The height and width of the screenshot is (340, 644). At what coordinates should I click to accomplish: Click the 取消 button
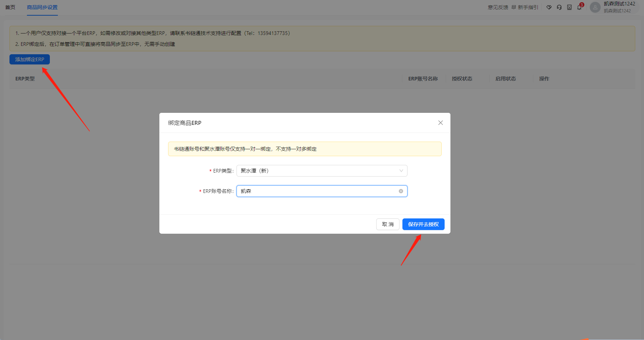pyautogui.click(x=388, y=224)
